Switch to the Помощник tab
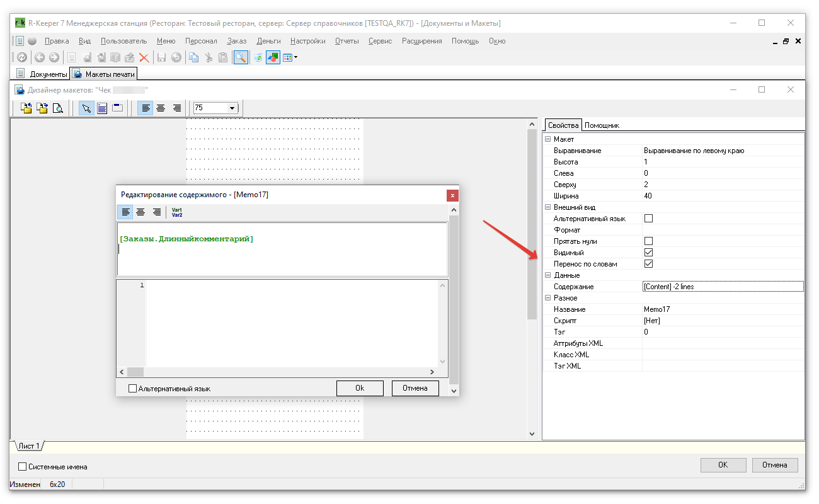 [x=602, y=125]
